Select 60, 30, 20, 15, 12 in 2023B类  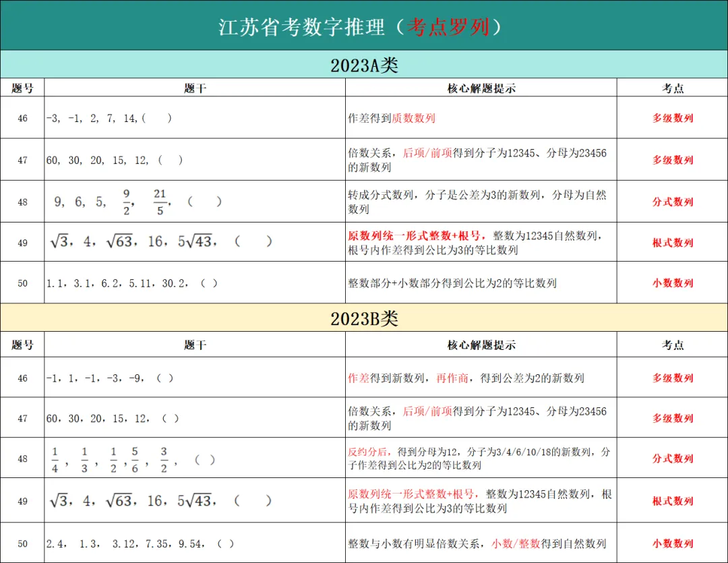pos(113,419)
